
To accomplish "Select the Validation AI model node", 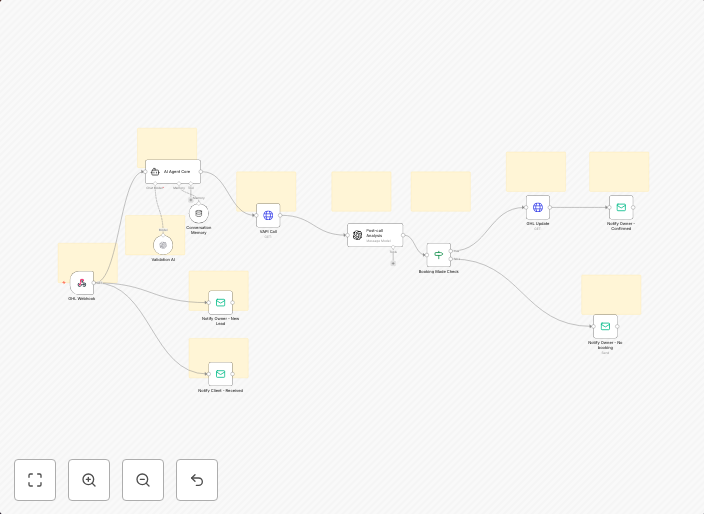I will [163, 245].
